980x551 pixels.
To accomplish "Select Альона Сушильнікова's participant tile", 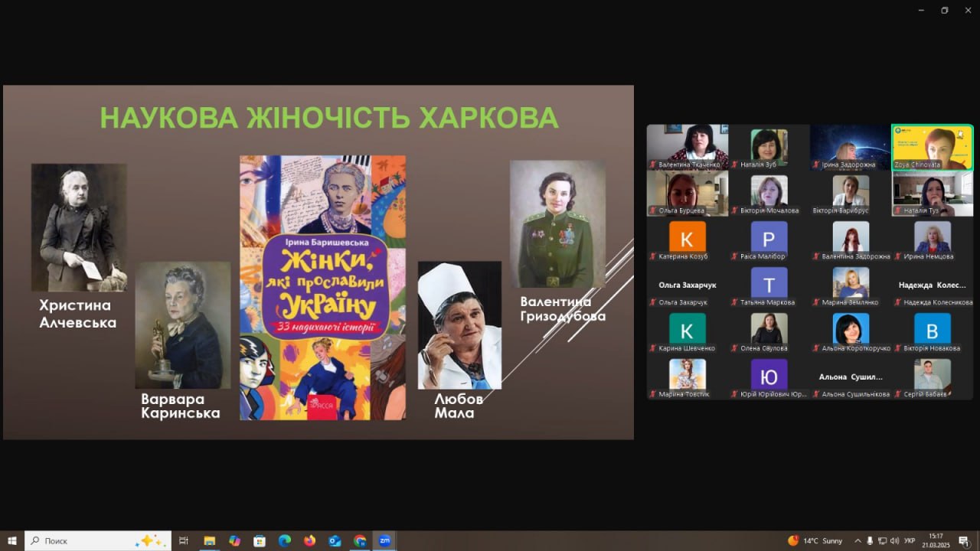I will (x=851, y=377).
